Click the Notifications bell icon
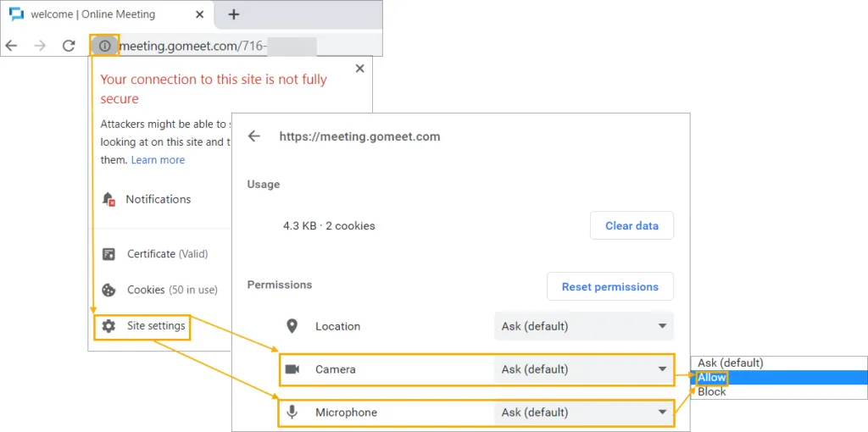 coord(108,199)
